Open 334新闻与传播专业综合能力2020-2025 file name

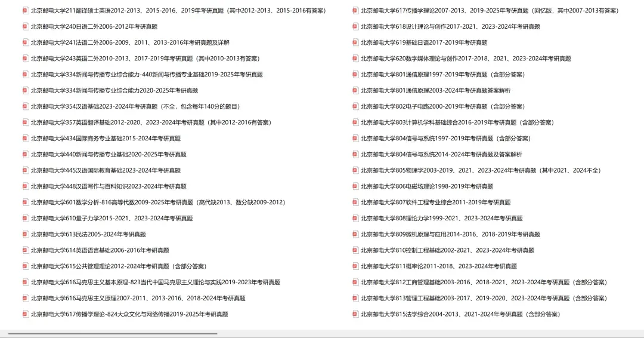point(114,91)
